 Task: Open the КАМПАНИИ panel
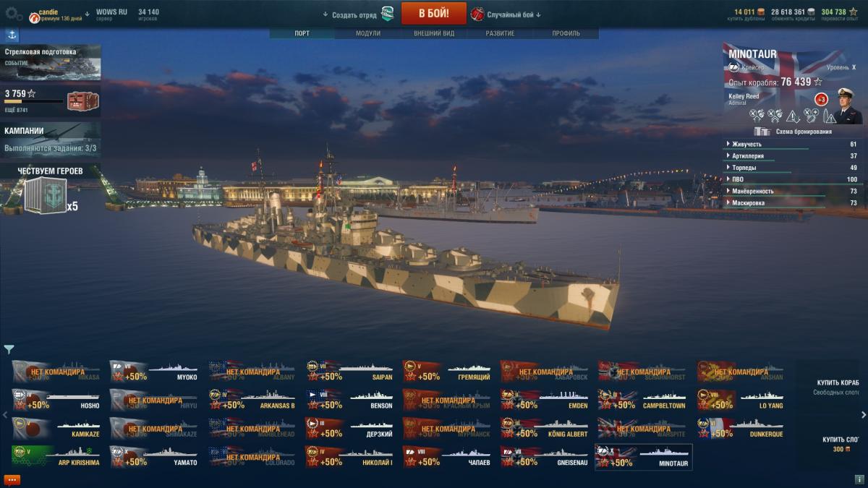(x=51, y=140)
